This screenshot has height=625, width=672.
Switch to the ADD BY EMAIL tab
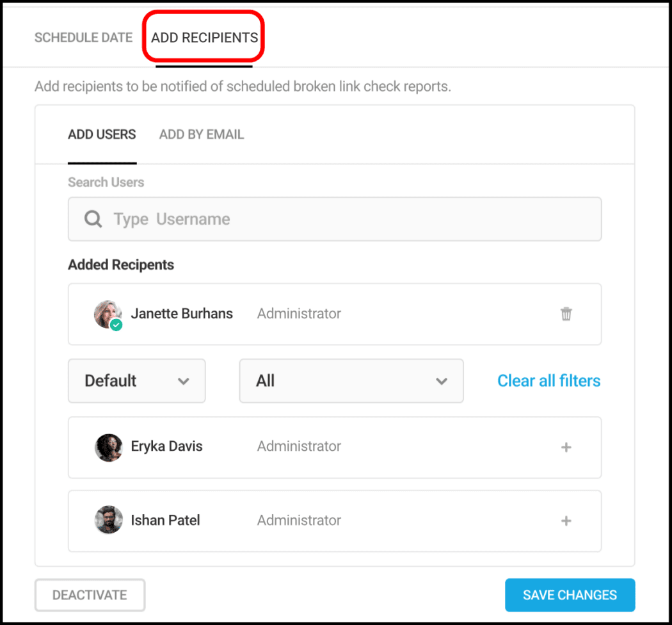click(201, 134)
